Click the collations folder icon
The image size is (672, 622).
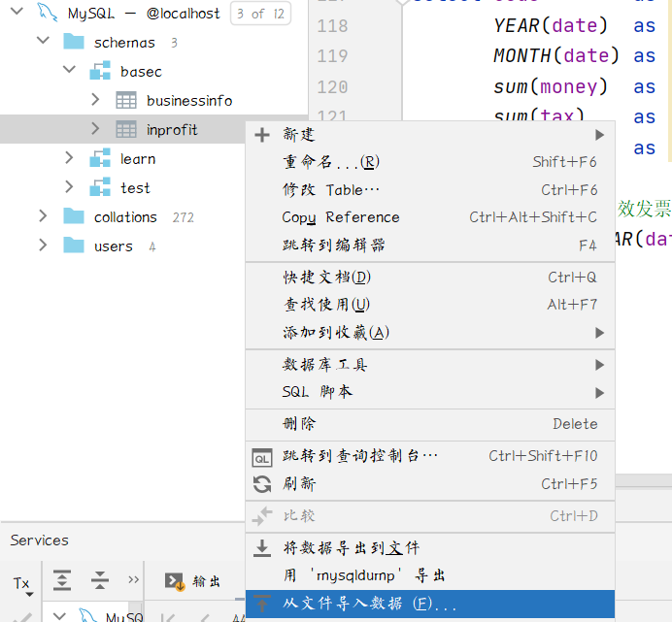(x=74, y=216)
